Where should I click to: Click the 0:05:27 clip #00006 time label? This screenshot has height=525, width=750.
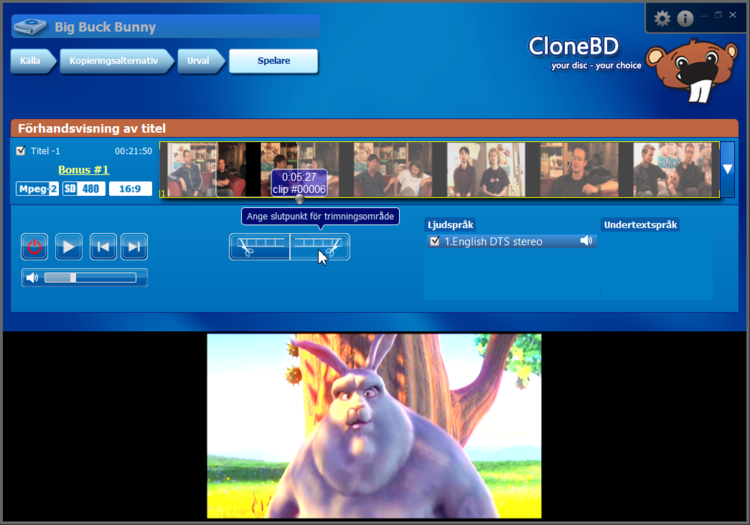pyautogui.click(x=299, y=183)
